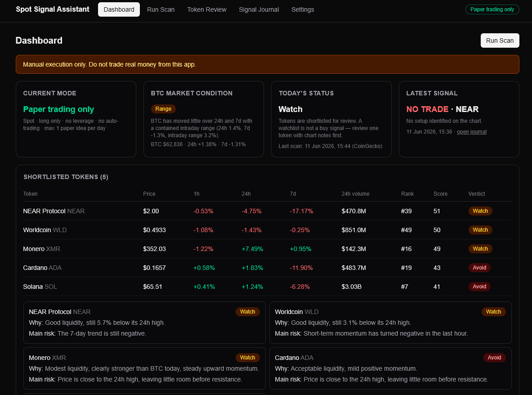The height and width of the screenshot is (395, 532).
Task: Click the Watch badge on Monero card
Action: pyautogui.click(x=247, y=358)
